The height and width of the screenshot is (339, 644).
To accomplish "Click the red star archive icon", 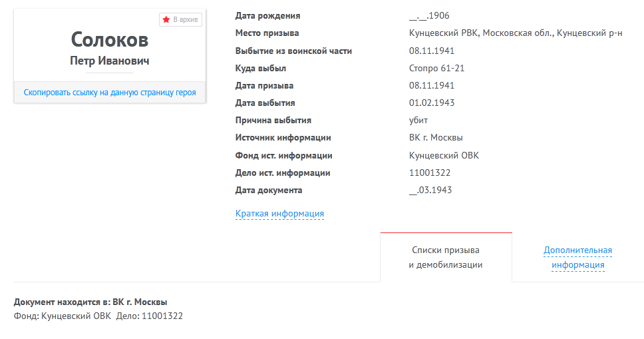I will [x=166, y=20].
